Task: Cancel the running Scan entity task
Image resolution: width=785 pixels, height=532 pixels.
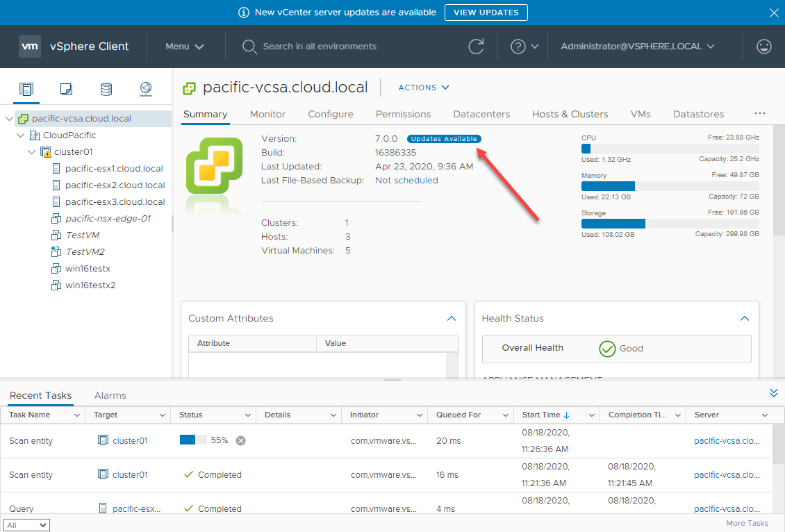Action: tap(240, 440)
